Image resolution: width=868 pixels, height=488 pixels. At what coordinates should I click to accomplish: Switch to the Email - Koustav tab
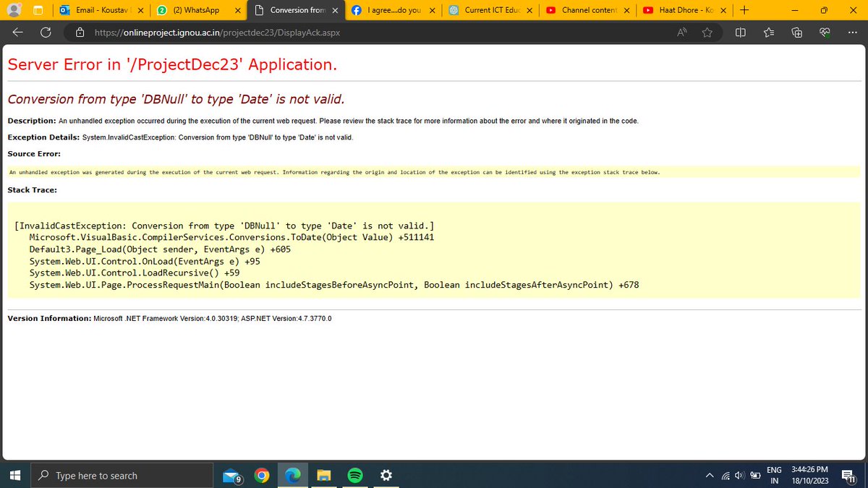(101, 10)
